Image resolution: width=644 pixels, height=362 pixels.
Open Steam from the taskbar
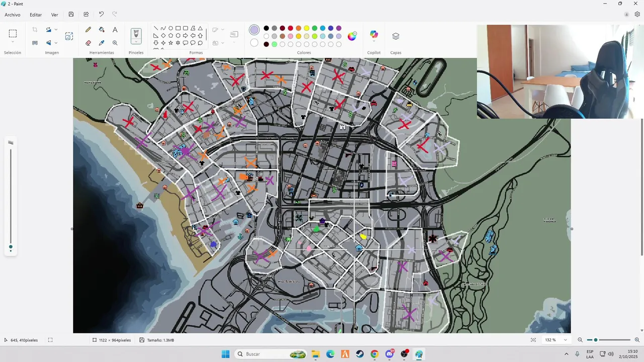tap(360, 354)
